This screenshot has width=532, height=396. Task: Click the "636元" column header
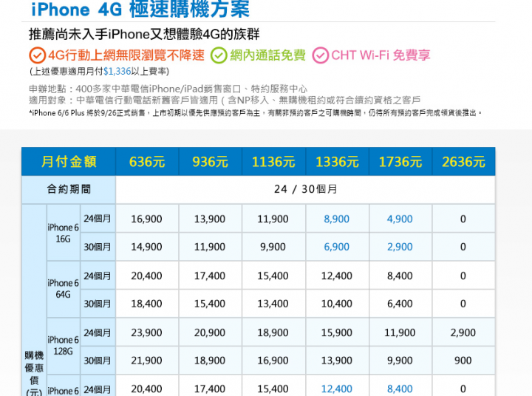pyautogui.click(x=147, y=162)
